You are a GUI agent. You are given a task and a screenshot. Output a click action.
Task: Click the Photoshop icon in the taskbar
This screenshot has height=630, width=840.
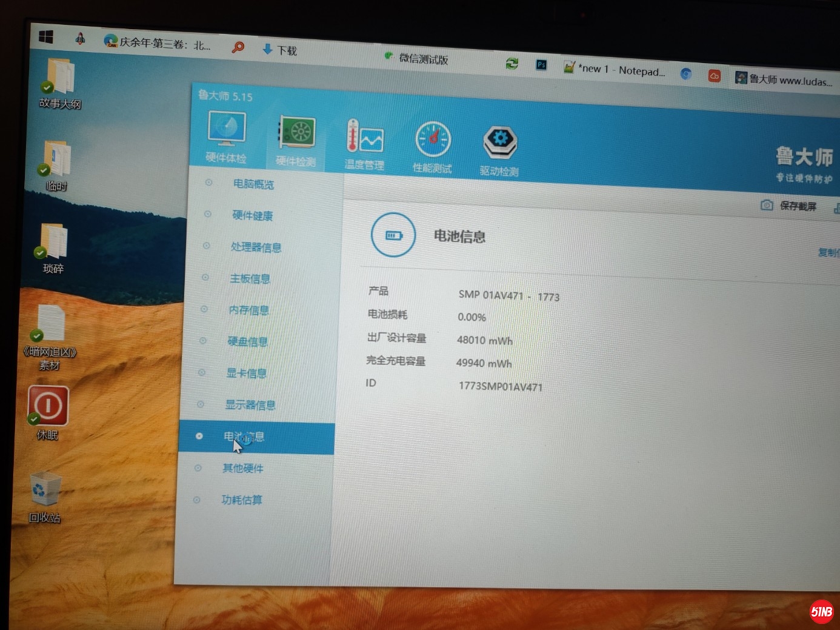pos(541,65)
